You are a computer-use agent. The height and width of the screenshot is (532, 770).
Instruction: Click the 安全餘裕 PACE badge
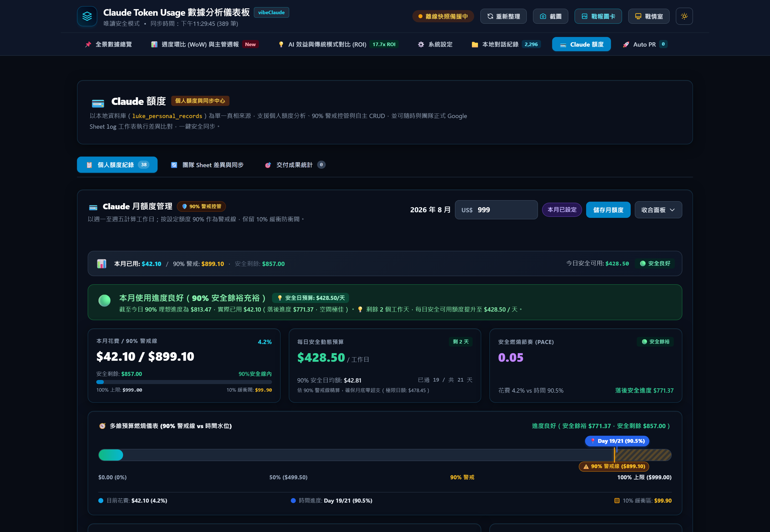point(655,342)
